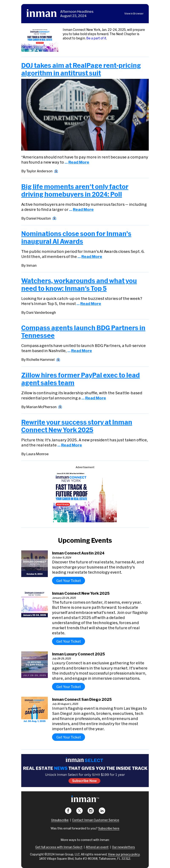Click the X (Twitter) icon in footer
The height and width of the screenshot is (868, 170).
pyautogui.click(x=79, y=810)
